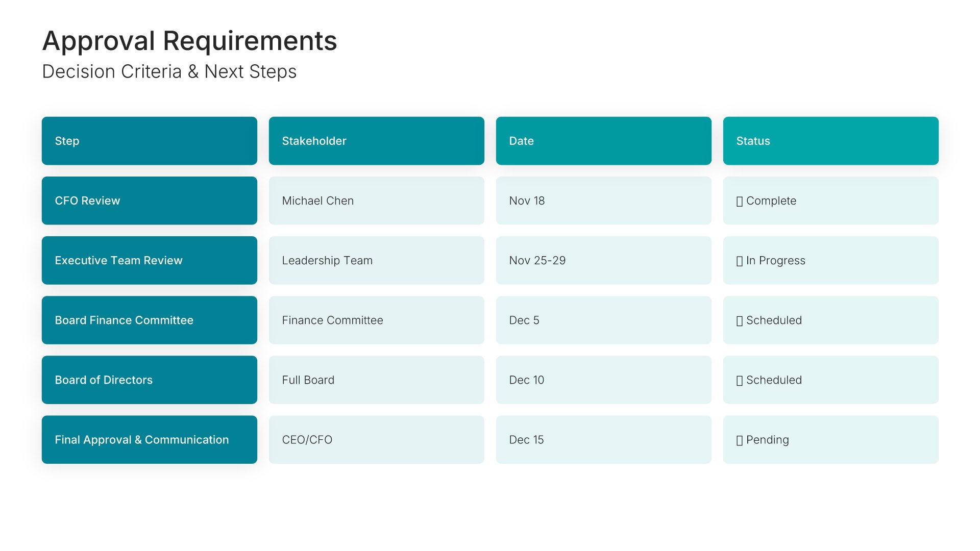Click the Date column header
980x551 pixels.
603,141
